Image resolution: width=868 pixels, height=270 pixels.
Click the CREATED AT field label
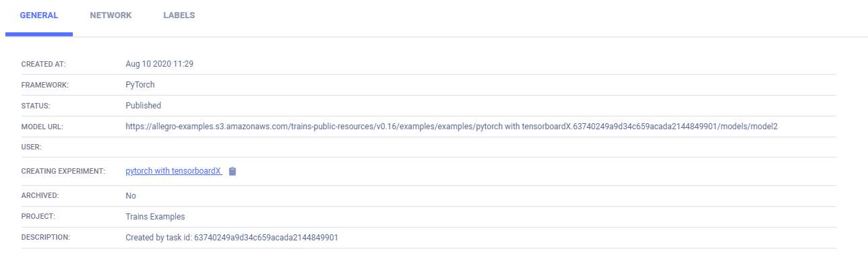pyautogui.click(x=44, y=64)
